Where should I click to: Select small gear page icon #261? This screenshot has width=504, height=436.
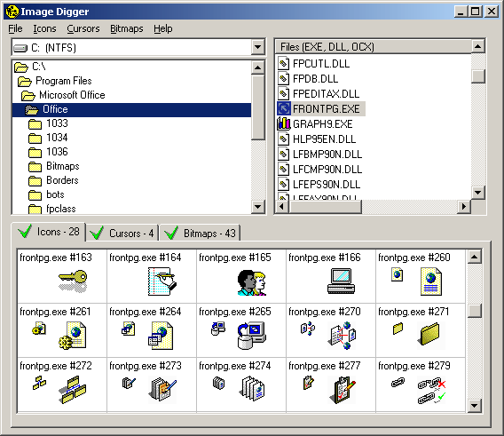pos(38,329)
